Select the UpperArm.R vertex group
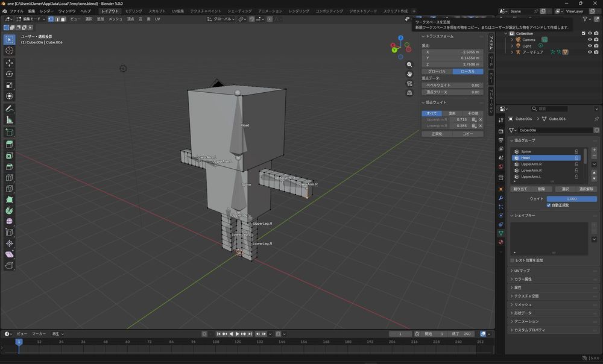This screenshot has height=364, width=603. [531, 164]
